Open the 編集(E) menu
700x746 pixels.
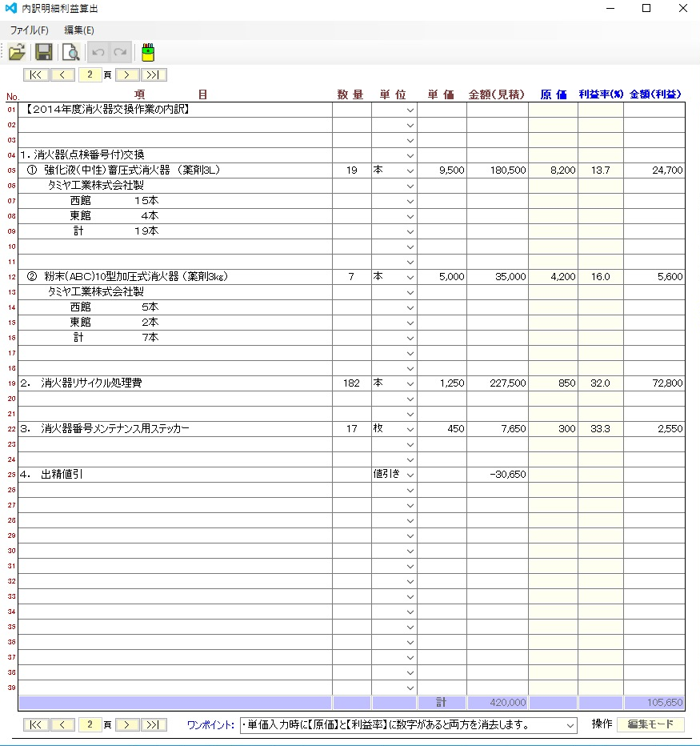tap(79, 30)
